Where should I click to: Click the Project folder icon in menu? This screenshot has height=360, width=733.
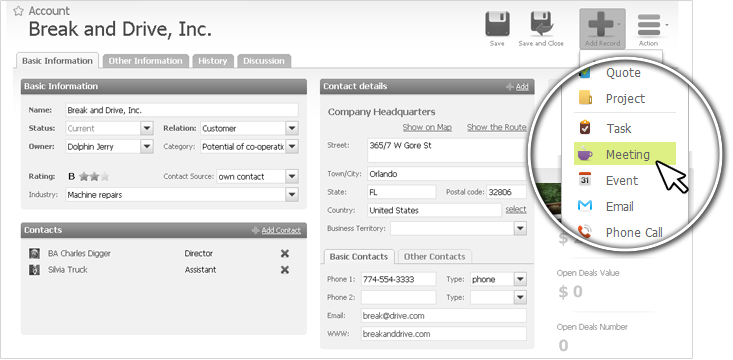pos(585,98)
